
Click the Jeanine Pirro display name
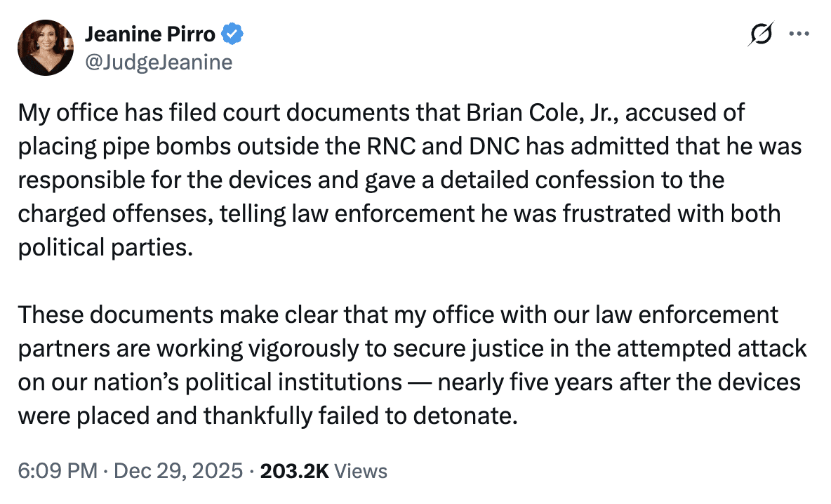[149, 33]
